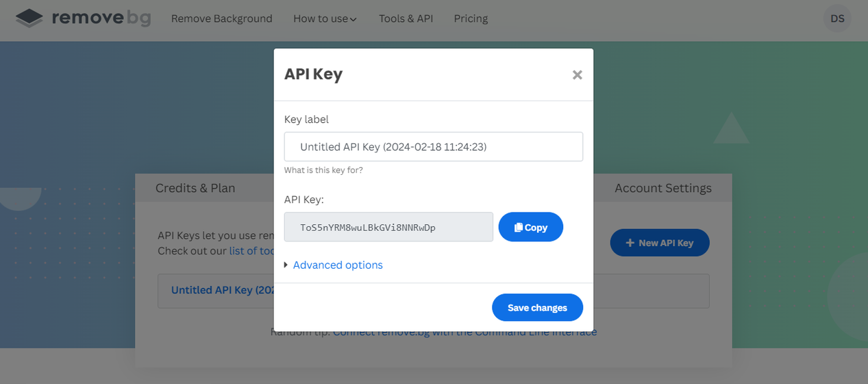The image size is (868, 384).
Task: Open Tools & API menu item
Action: coord(406,19)
